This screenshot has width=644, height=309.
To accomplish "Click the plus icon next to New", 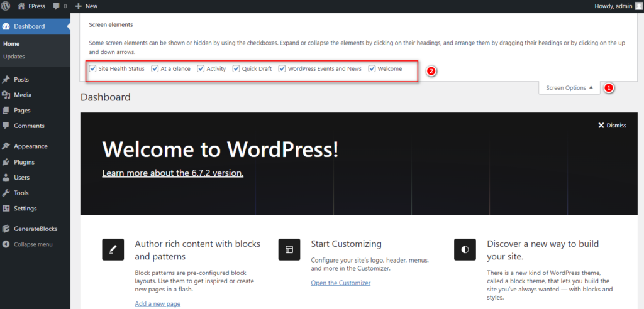I will (79, 6).
